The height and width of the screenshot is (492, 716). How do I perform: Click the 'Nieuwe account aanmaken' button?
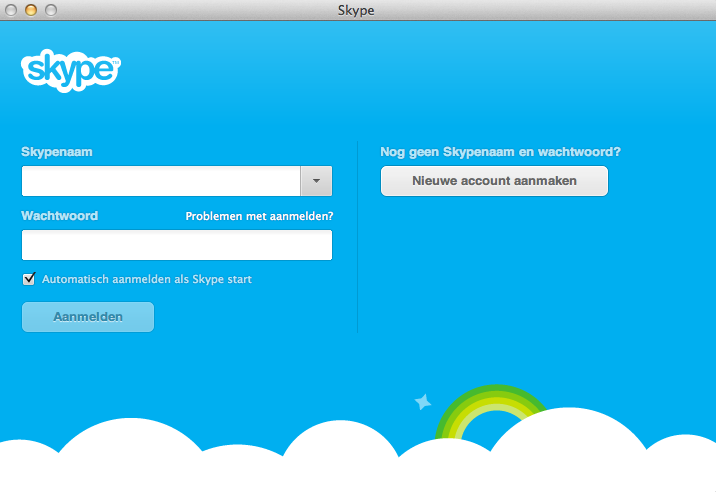click(x=494, y=181)
